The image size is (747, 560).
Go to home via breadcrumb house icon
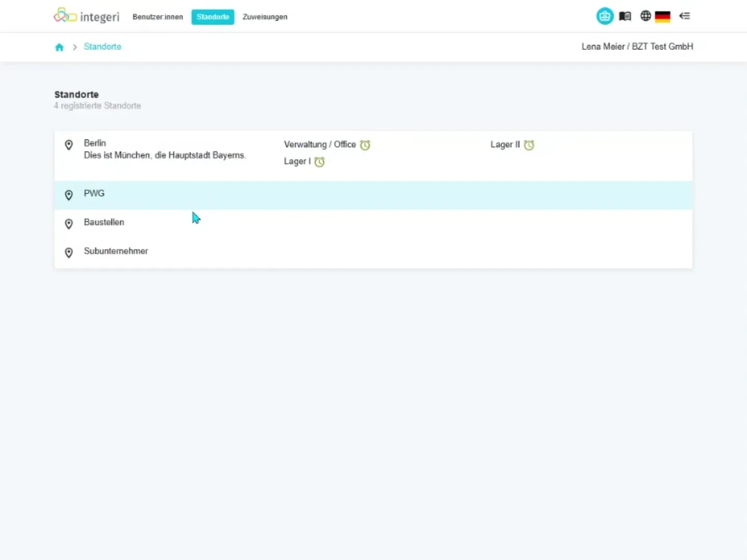(59, 47)
